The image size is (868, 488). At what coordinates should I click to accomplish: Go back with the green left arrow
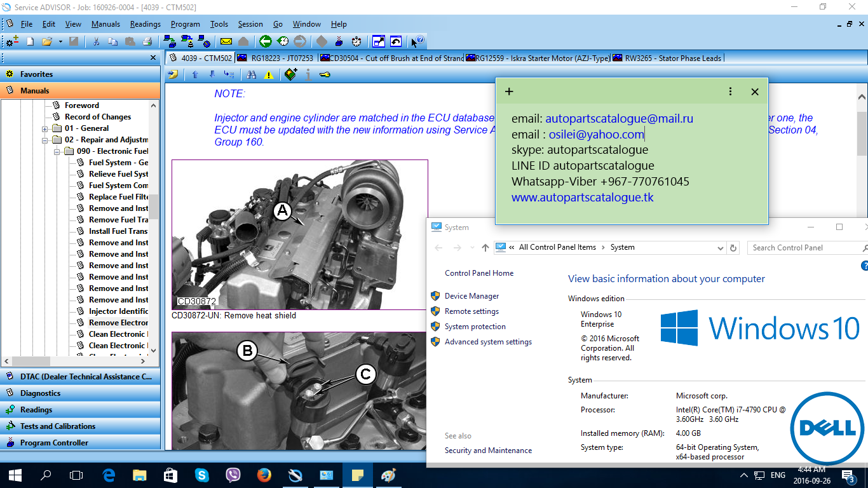tap(266, 42)
